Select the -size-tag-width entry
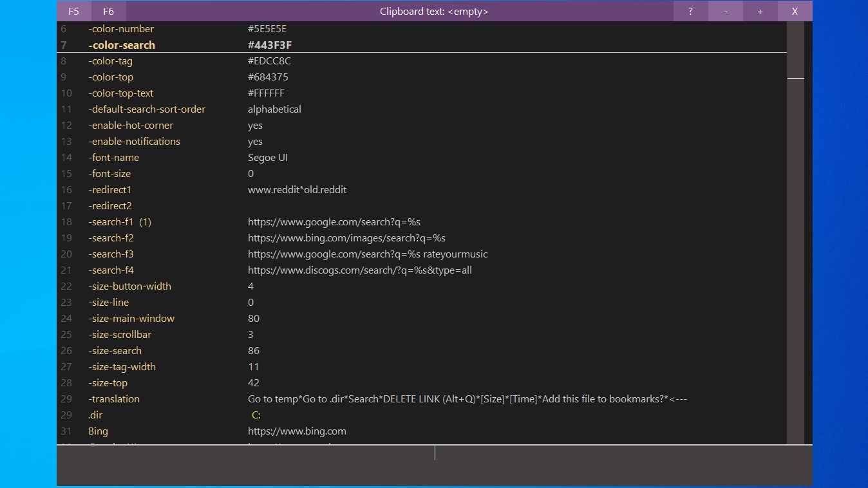This screenshot has height=488, width=868. pyautogui.click(x=122, y=367)
